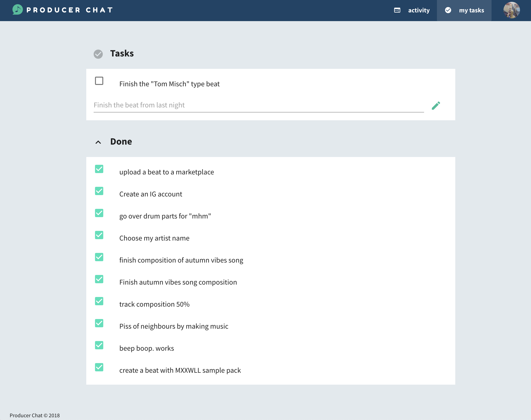Click the Producer Chat music note logo

pos(17,10)
